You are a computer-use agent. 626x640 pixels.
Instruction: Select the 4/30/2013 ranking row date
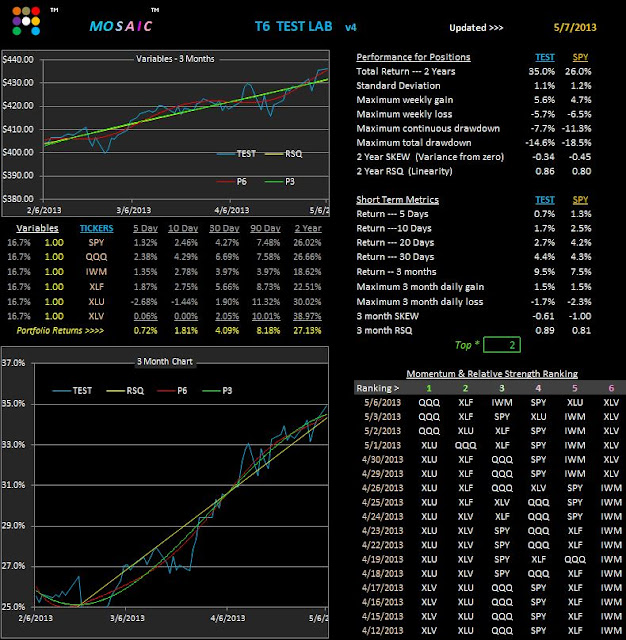click(x=382, y=459)
